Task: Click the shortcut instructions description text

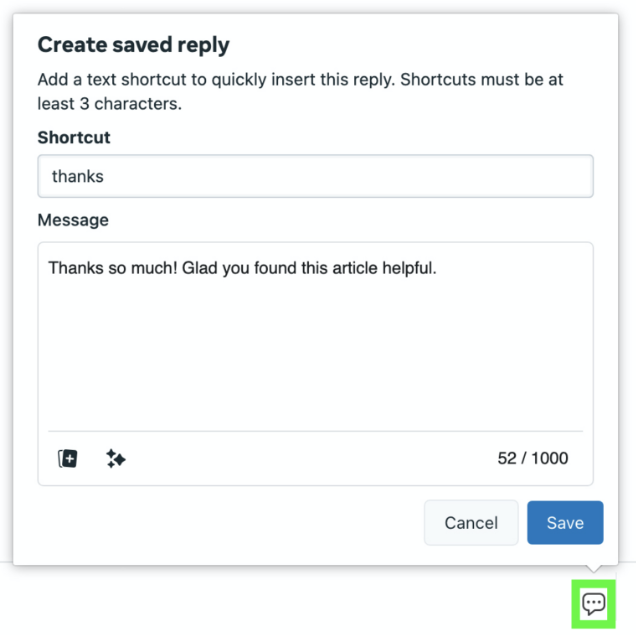Action: (x=300, y=80)
